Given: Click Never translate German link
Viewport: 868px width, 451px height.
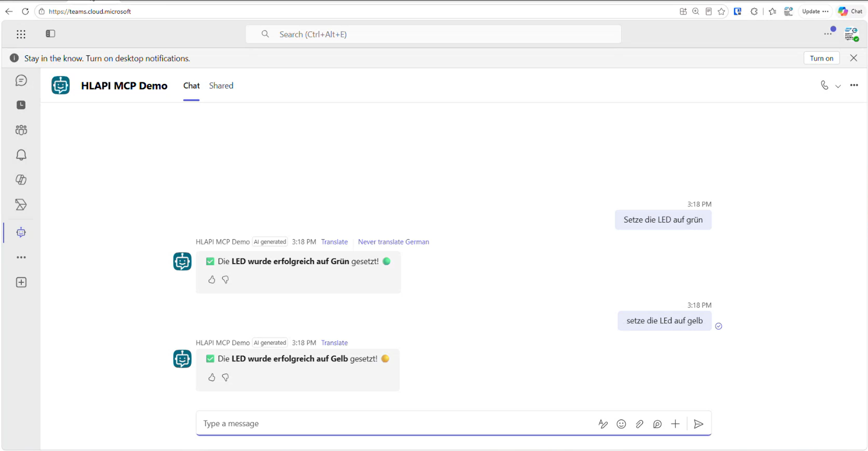Looking at the screenshot, I should coord(393,242).
